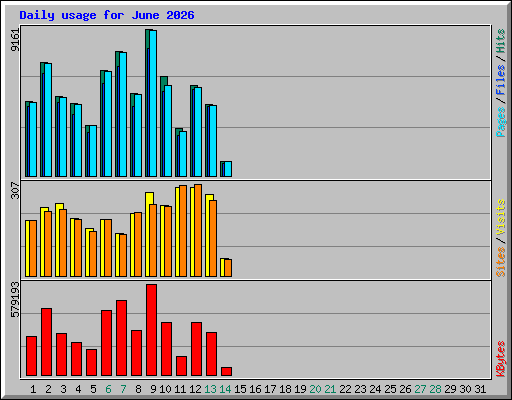
Task: Click day 5 red KBytes bar
Action: coord(91,363)
